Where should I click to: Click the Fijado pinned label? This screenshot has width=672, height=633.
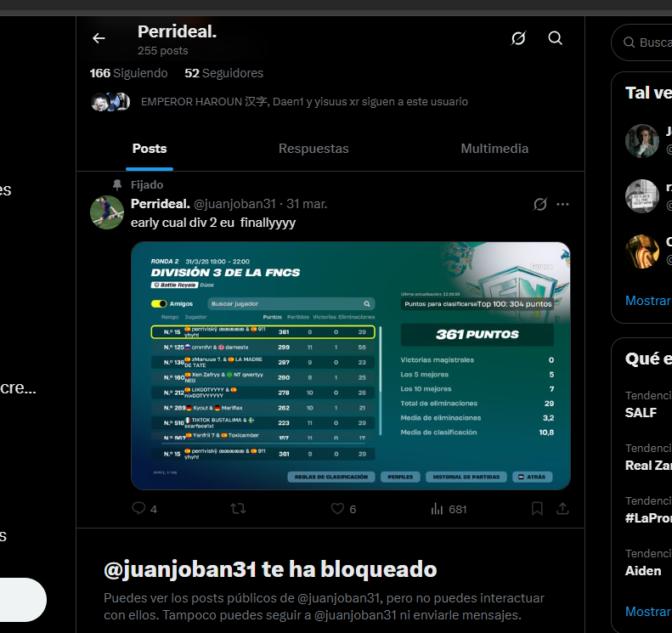pos(147,185)
